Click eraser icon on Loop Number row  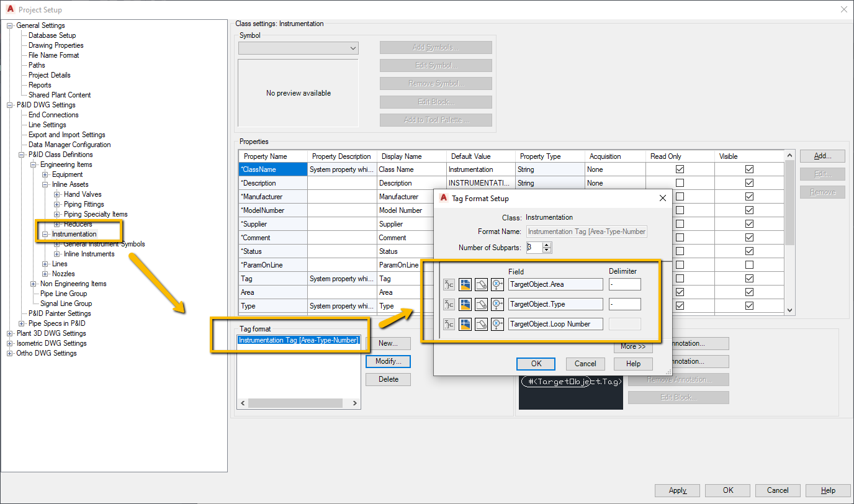(x=481, y=324)
